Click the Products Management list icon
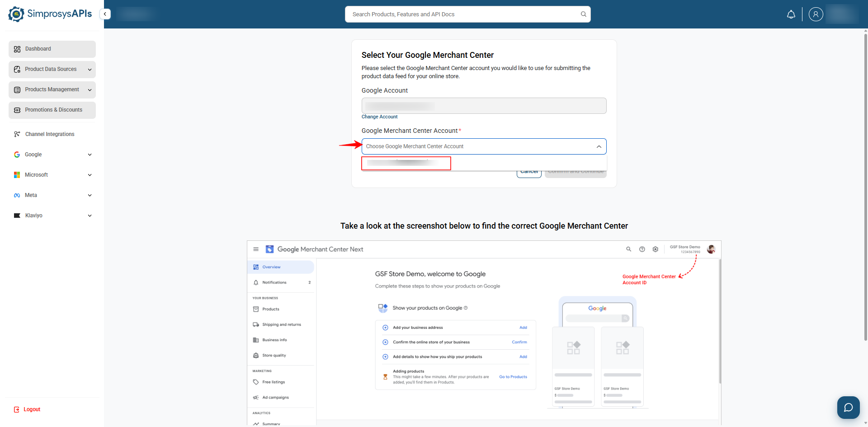This screenshot has width=868, height=427. pos(17,90)
